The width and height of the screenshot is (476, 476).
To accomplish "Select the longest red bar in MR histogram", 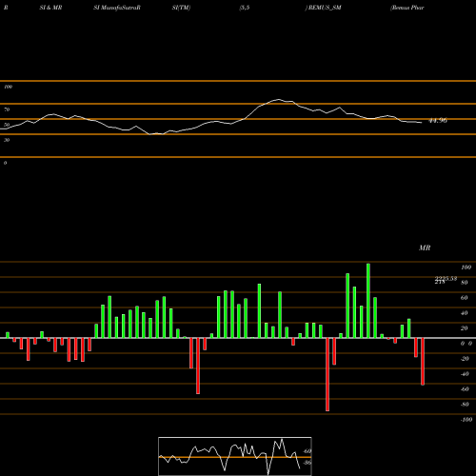I will click(x=327, y=374).
